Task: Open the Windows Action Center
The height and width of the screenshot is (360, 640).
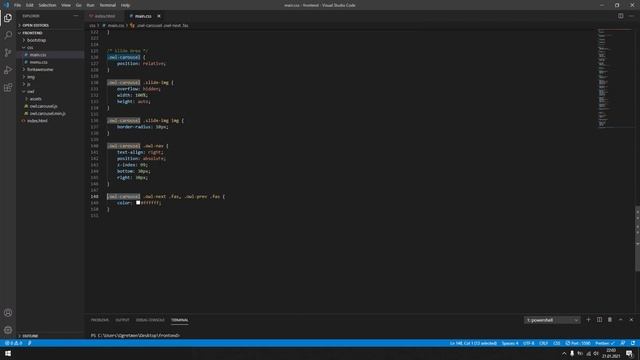Action: pyautogui.click(x=629, y=353)
